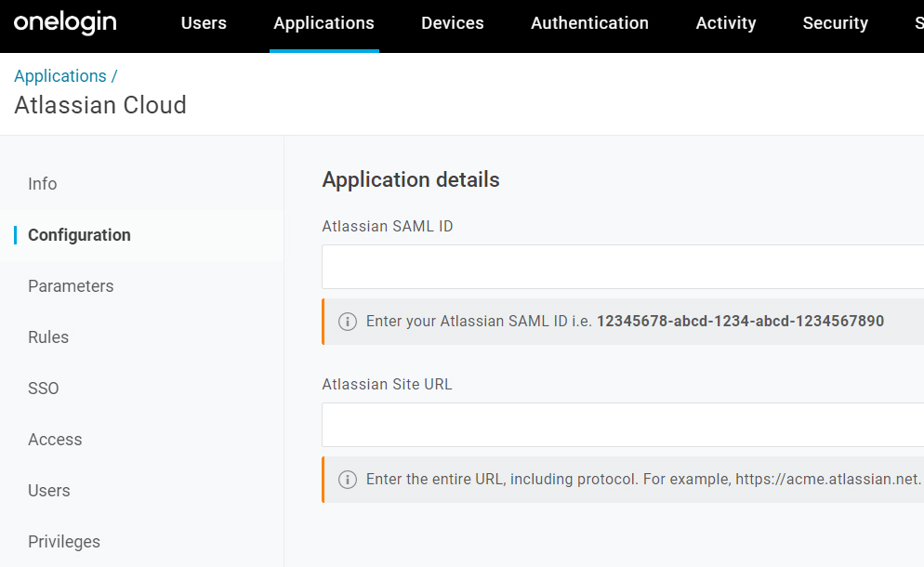The height and width of the screenshot is (567, 924).
Task: Select the Parameters sidebar tab
Action: point(71,286)
